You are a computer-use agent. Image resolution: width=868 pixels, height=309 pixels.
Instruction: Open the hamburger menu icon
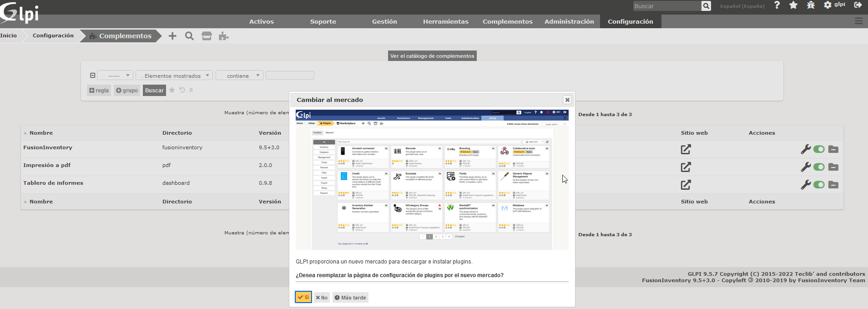(x=859, y=21)
